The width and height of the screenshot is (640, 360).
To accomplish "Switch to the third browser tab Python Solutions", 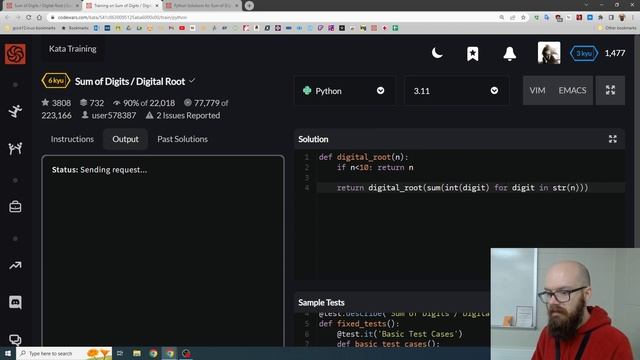I will coord(202,6).
